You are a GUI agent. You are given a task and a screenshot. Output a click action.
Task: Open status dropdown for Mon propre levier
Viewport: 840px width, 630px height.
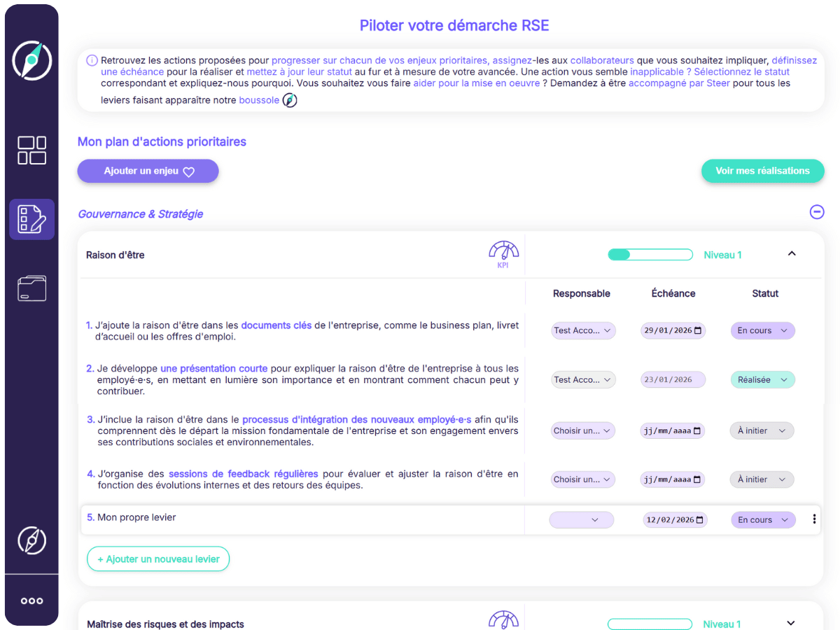[x=762, y=520]
